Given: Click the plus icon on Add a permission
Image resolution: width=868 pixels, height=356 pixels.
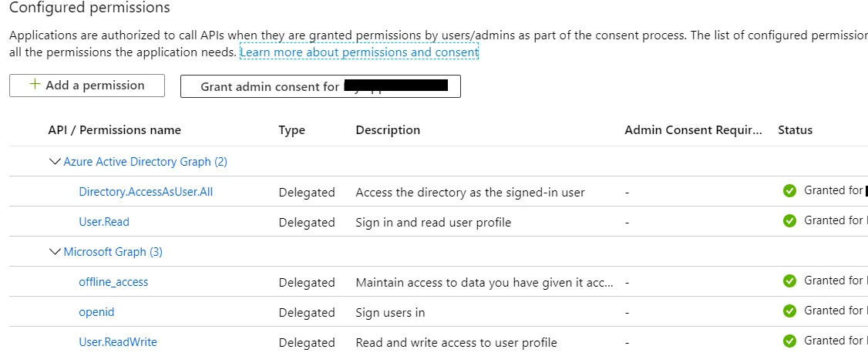Looking at the screenshot, I should pyautogui.click(x=34, y=85).
